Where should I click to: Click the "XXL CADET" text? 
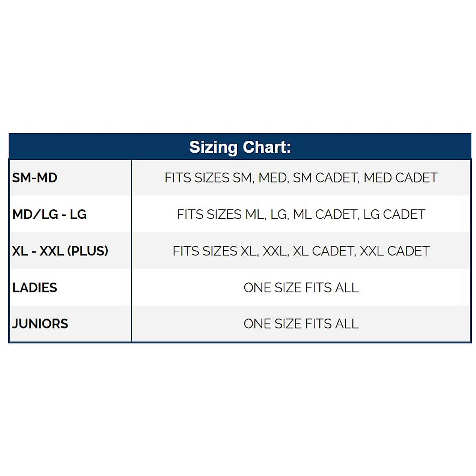pyautogui.click(x=394, y=251)
